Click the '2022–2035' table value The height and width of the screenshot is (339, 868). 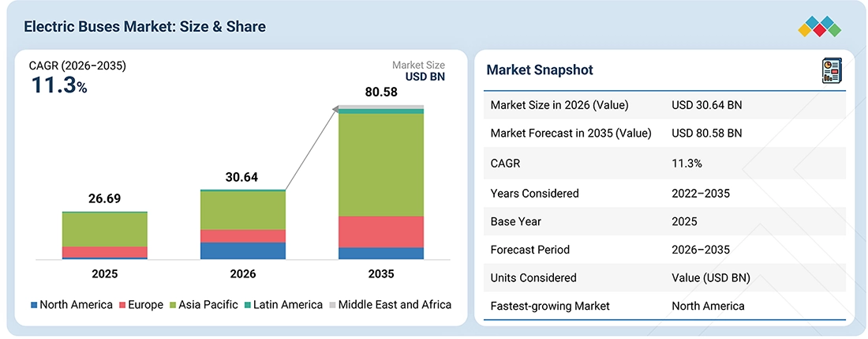700,194
